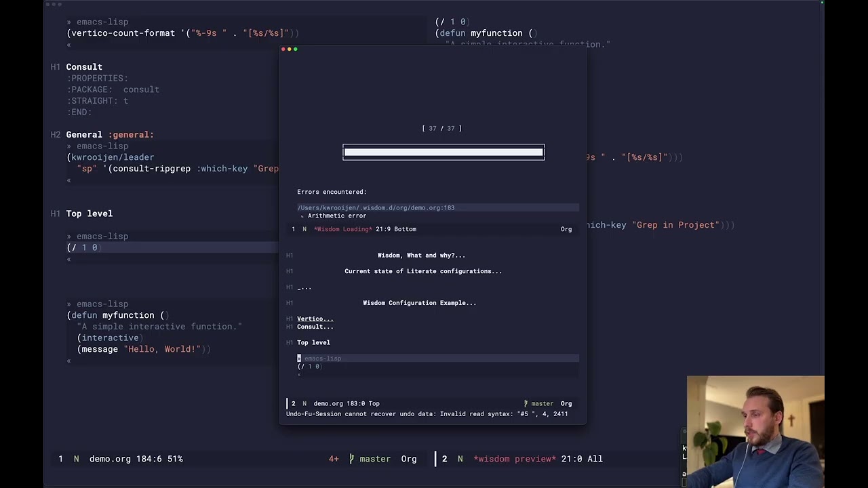The image size is (868, 488).
Task: Click "A simple interactive function." docstring in left pane
Action: (x=159, y=327)
